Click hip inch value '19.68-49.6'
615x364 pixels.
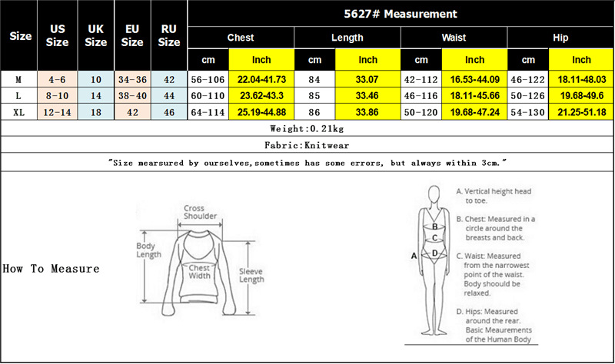click(x=582, y=95)
